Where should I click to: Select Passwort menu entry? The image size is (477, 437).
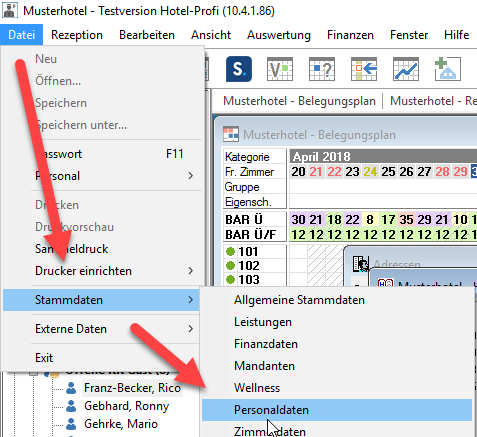click(102, 154)
